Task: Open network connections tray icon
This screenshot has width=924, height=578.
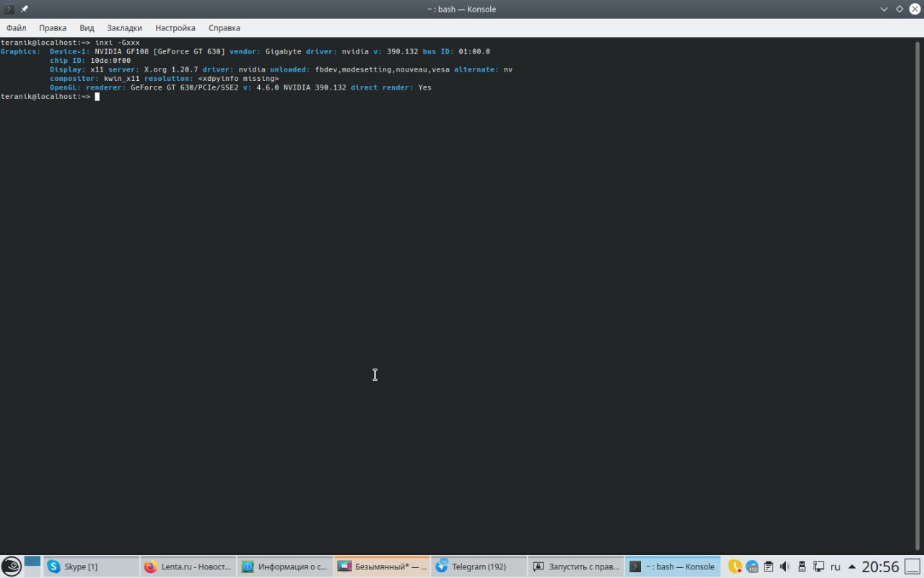Action: (x=819, y=566)
